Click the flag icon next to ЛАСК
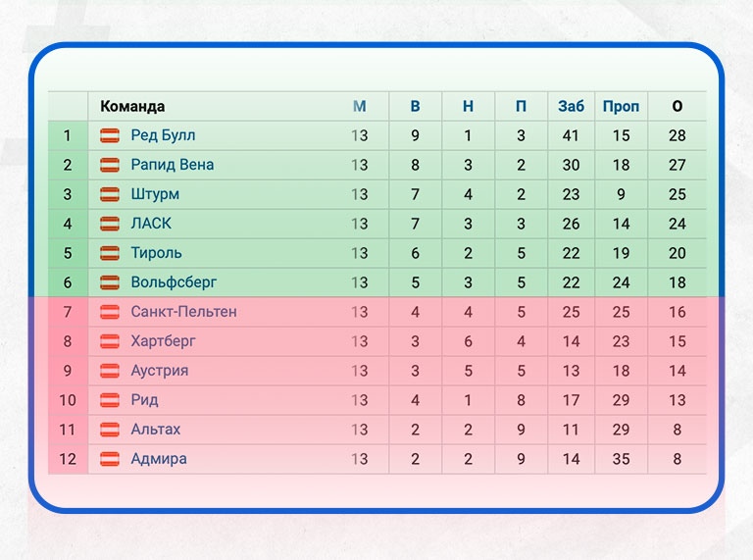 click(110, 224)
